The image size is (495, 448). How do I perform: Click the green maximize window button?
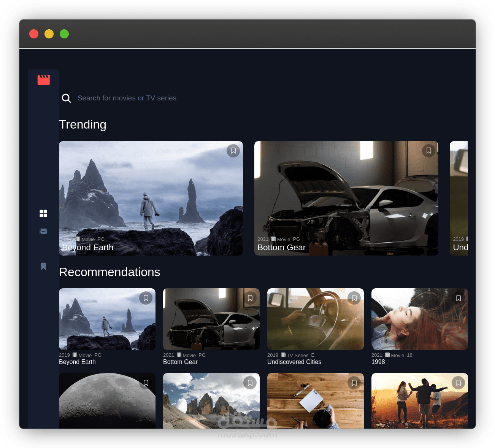click(x=64, y=34)
